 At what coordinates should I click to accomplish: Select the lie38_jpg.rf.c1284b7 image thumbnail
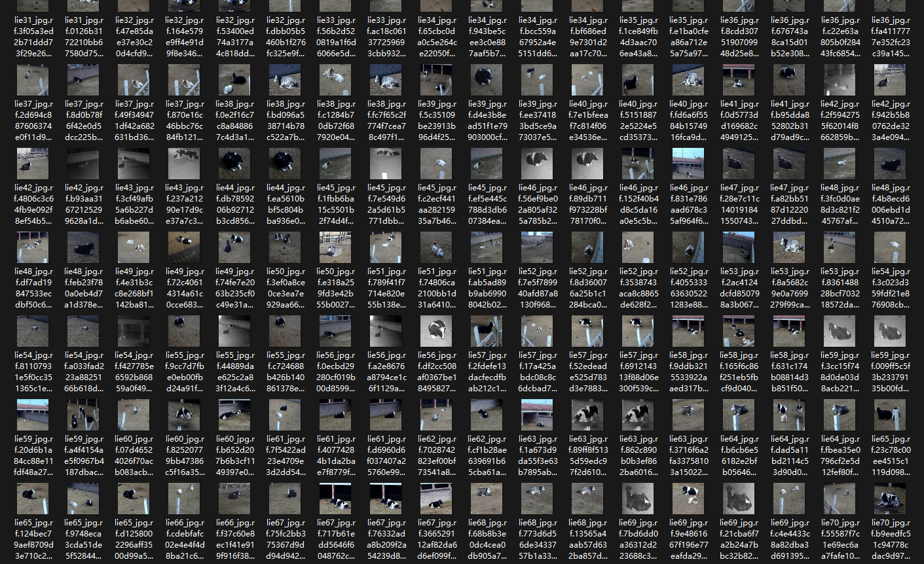point(335,80)
